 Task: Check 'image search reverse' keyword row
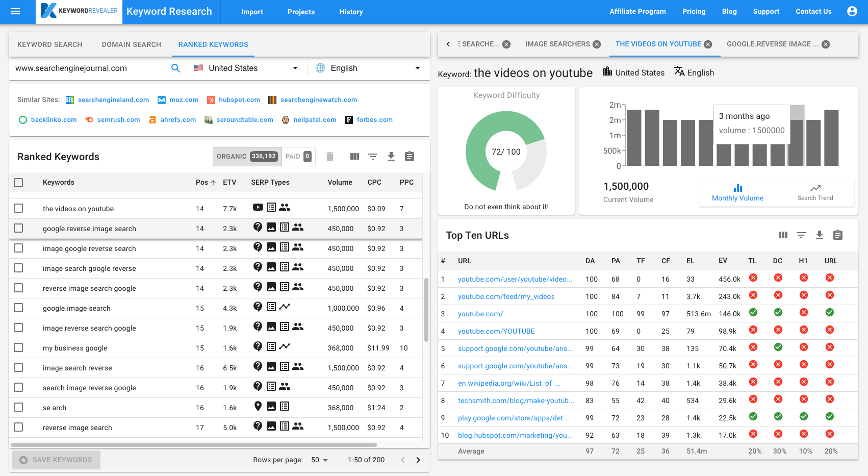click(18, 367)
